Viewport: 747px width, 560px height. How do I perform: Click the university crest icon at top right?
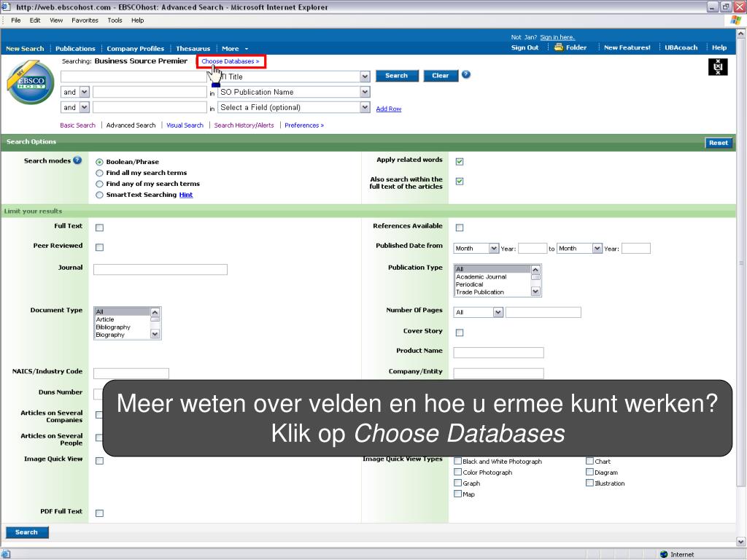[x=718, y=67]
